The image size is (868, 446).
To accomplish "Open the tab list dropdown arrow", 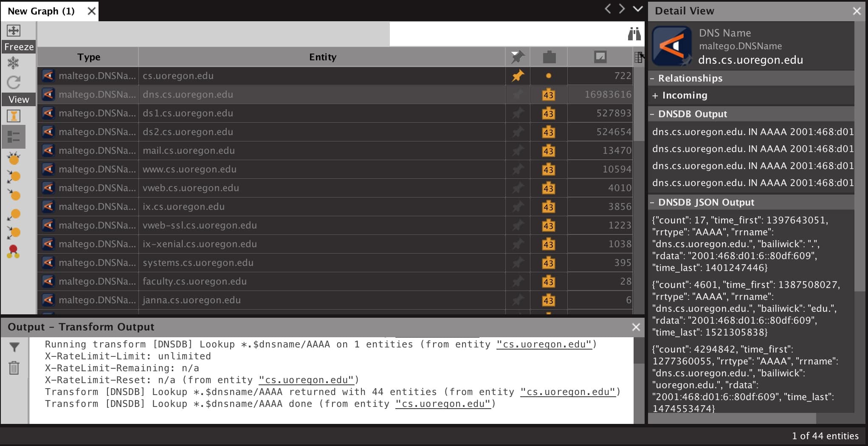I will click(x=637, y=9).
